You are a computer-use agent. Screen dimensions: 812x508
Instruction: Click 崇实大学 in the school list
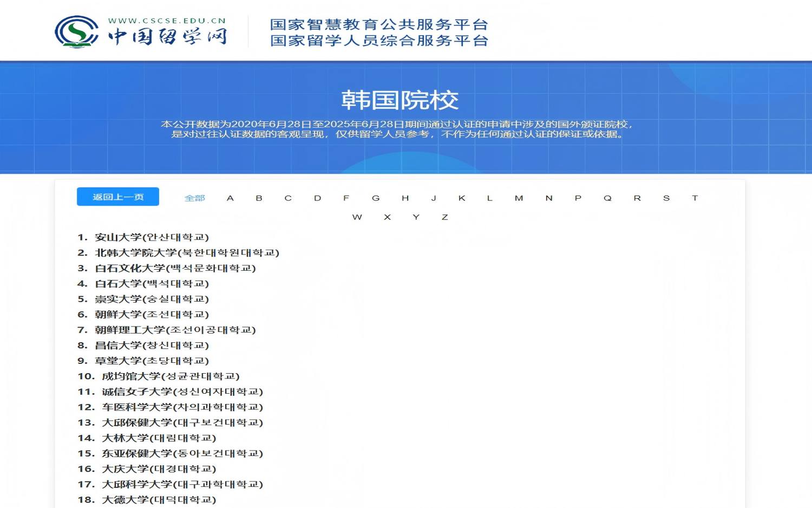[x=152, y=299]
